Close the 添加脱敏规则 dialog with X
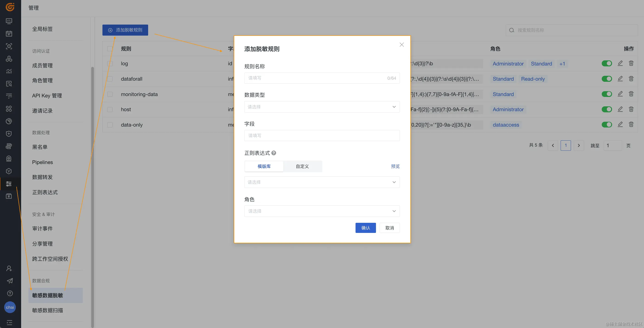This screenshot has height=328, width=644. (x=401, y=45)
